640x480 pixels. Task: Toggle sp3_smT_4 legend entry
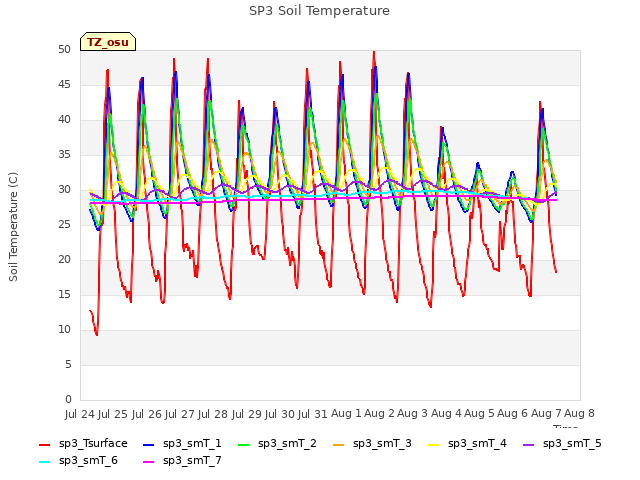pos(467,444)
